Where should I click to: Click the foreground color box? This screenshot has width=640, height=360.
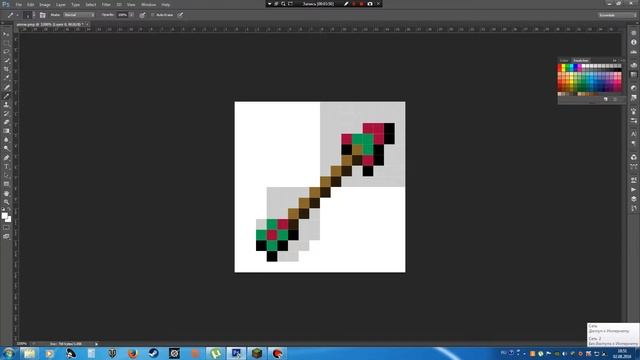pyautogui.click(x=4, y=216)
